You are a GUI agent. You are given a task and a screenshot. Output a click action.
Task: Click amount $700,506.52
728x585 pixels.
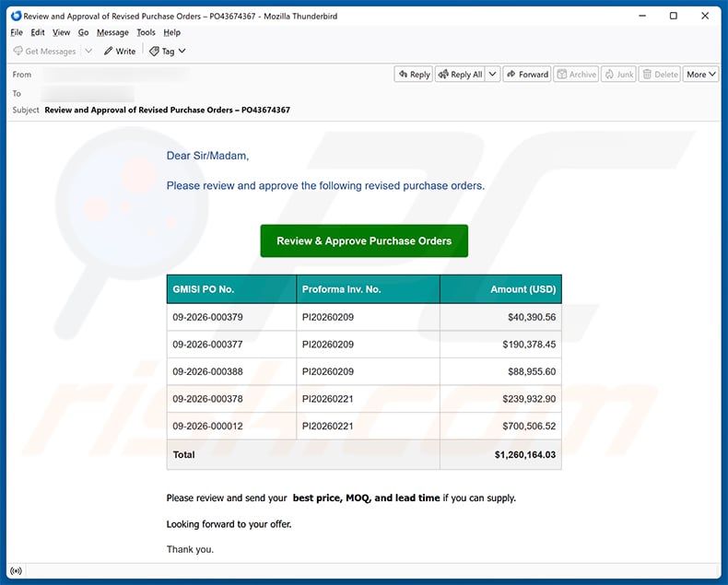pos(529,427)
